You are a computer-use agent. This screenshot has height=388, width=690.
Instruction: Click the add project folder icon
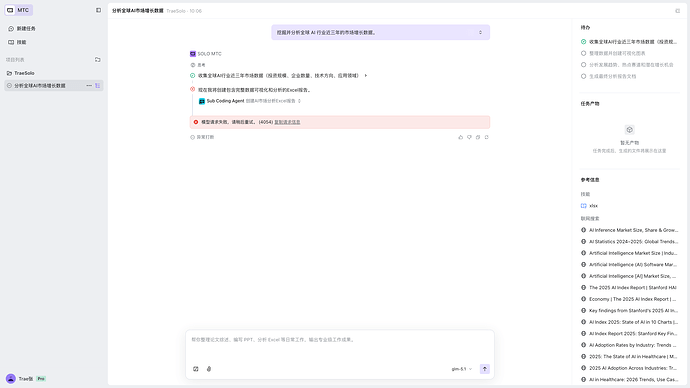coord(98,59)
